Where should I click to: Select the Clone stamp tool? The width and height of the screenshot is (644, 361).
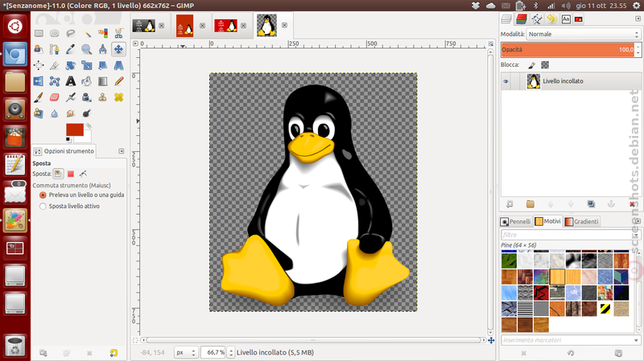(x=103, y=97)
